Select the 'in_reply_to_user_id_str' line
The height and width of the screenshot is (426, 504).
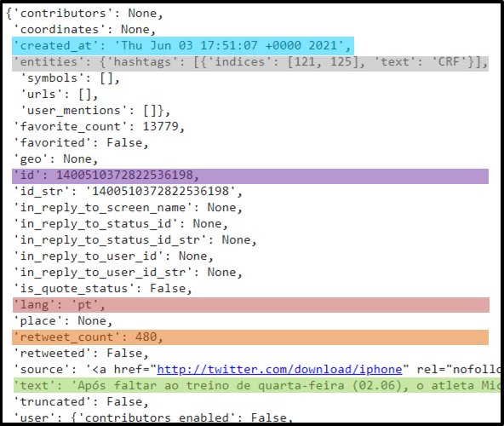(128, 272)
